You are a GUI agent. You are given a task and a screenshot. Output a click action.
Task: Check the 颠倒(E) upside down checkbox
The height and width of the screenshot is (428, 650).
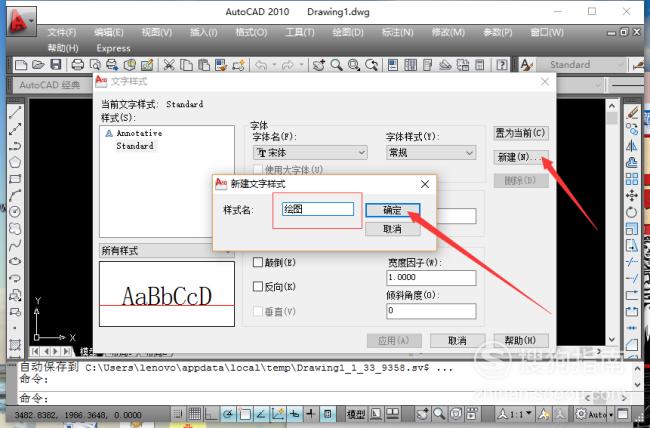click(x=258, y=262)
